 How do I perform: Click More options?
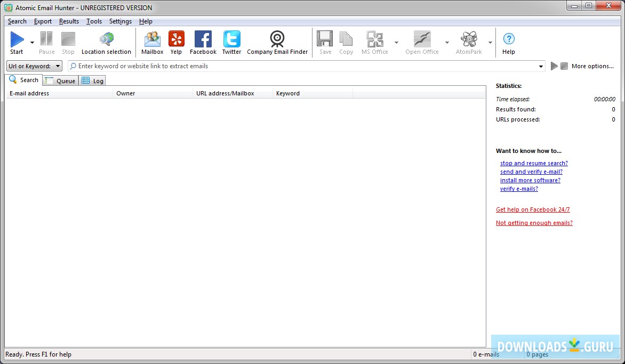(x=592, y=66)
